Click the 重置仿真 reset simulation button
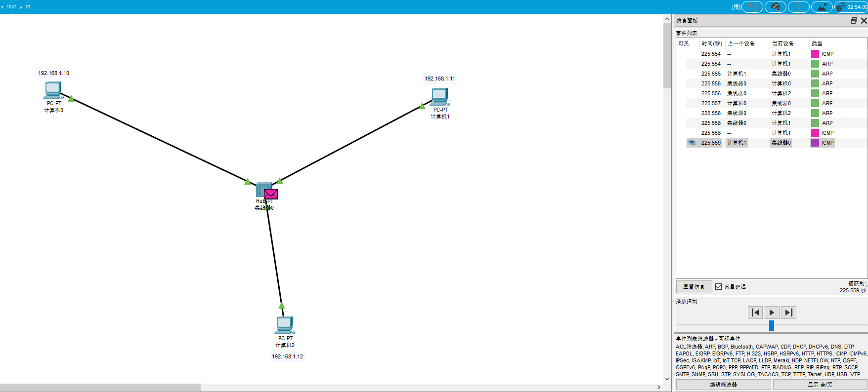This screenshot has width=868, height=392. (694, 287)
